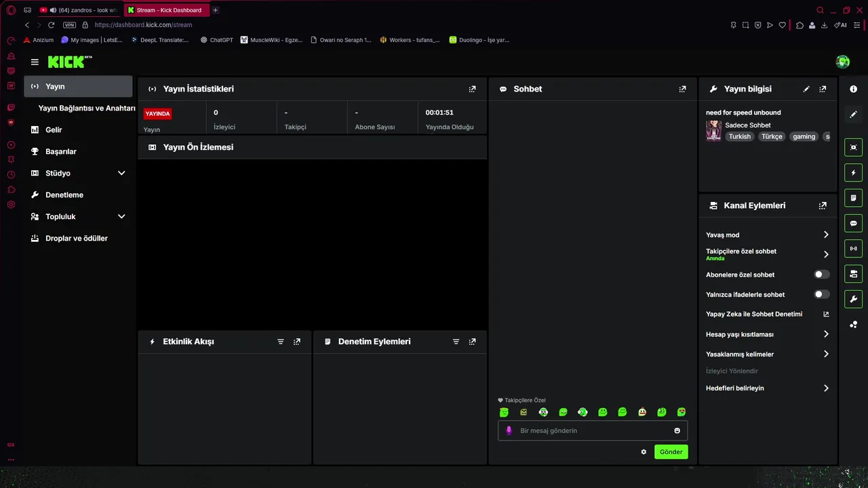Screen dimensions: 868x488
Task: Open the emoji picker in chat input
Action: click(x=677, y=430)
